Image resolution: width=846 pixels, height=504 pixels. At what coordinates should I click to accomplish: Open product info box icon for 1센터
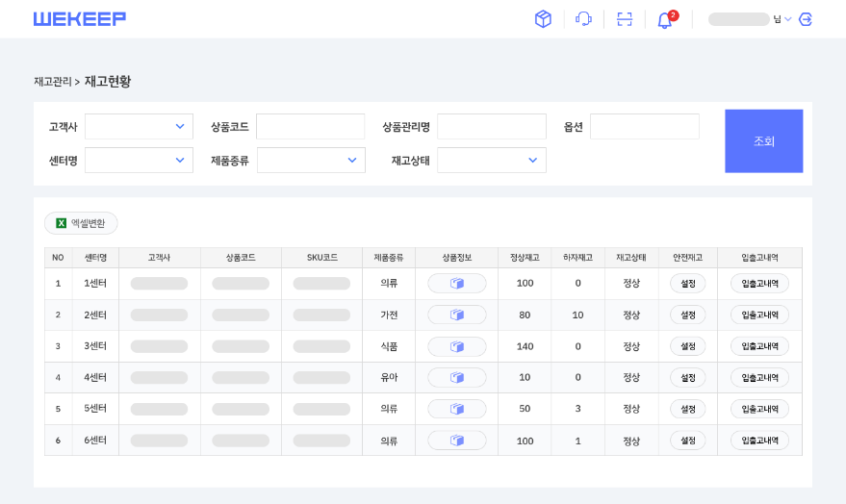[457, 284]
